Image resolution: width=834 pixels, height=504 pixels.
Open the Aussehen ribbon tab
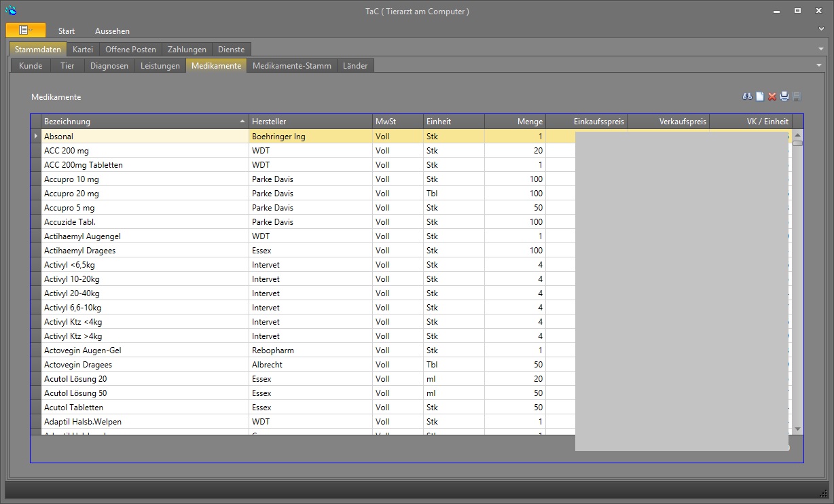(x=112, y=31)
